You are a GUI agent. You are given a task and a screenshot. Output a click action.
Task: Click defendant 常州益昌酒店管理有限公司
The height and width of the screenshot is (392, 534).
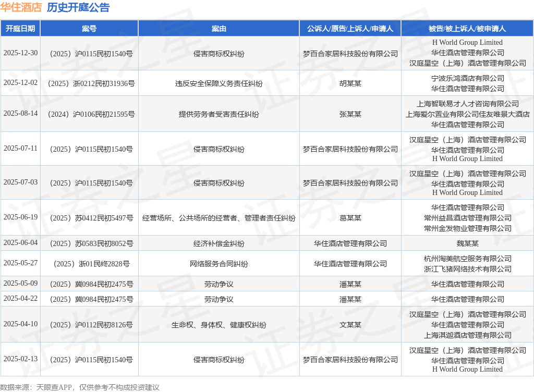(468, 218)
